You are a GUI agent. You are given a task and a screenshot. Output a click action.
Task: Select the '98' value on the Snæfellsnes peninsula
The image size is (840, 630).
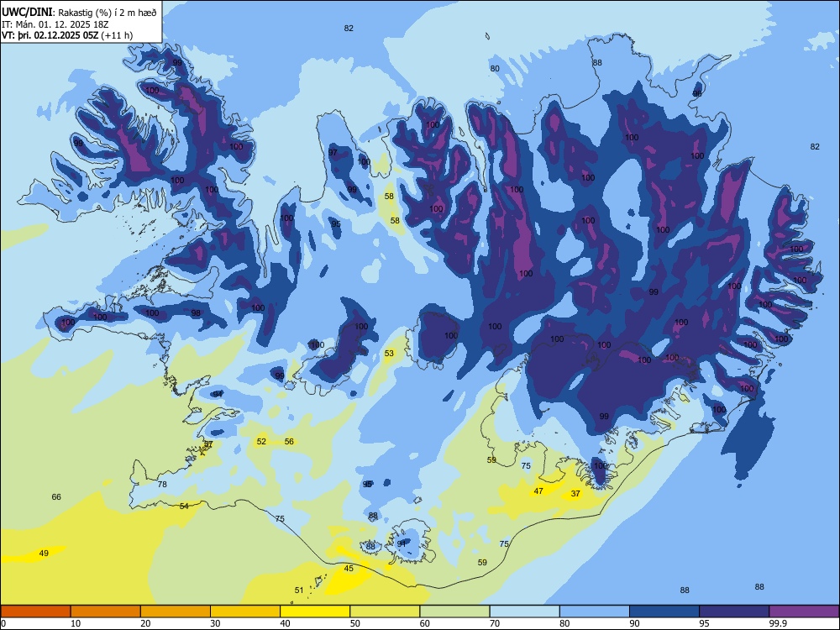[196, 312]
